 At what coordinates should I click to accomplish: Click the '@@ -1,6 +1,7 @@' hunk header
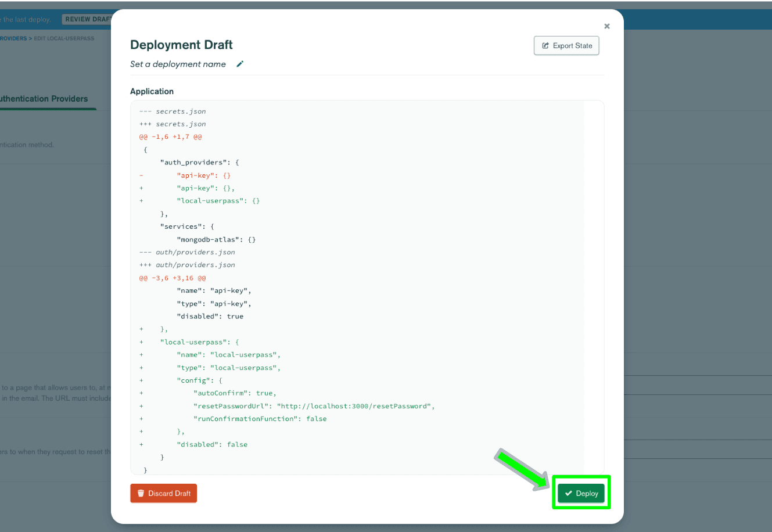(170, 137)
